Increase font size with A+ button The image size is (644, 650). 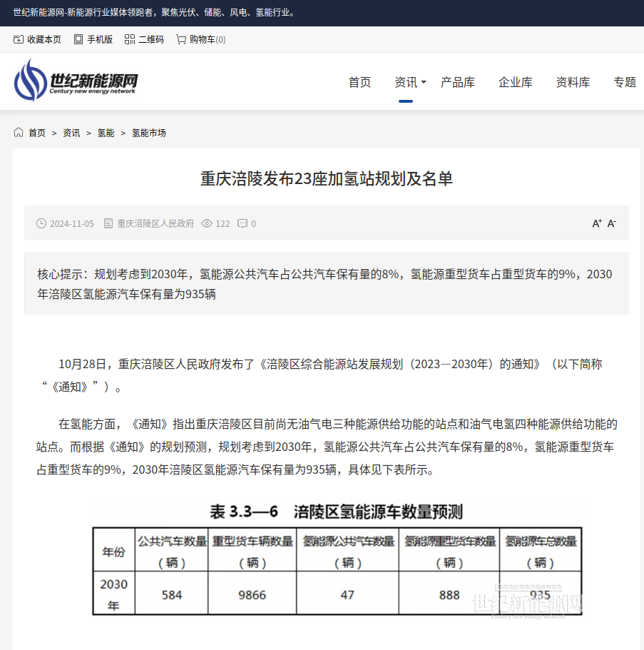pos(597,223)
